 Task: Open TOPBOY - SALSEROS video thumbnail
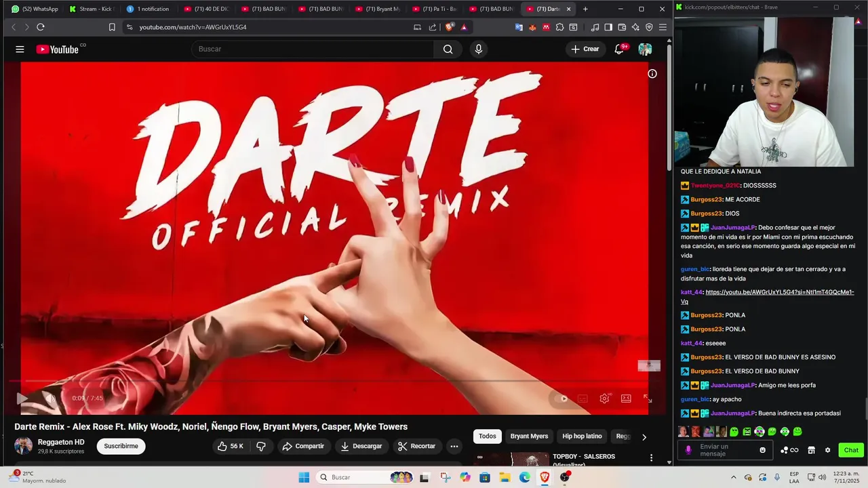(x=511, y=459)
